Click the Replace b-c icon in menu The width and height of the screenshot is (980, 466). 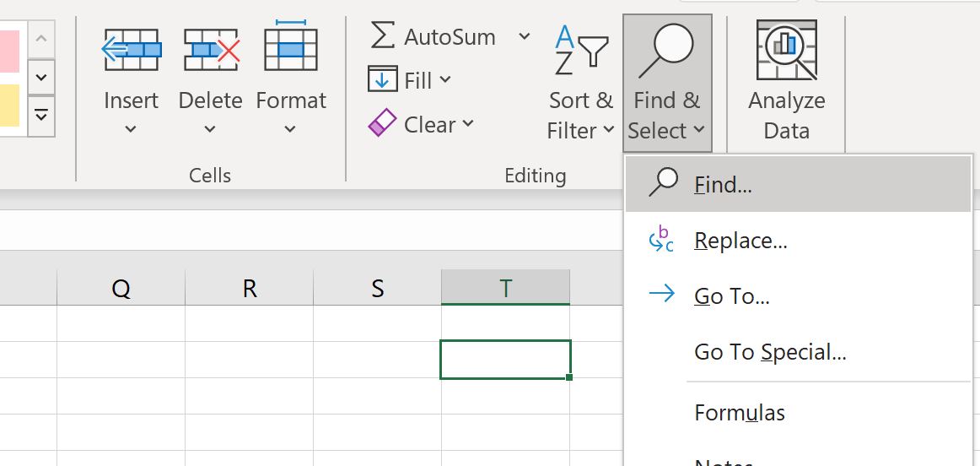point(661,240)
